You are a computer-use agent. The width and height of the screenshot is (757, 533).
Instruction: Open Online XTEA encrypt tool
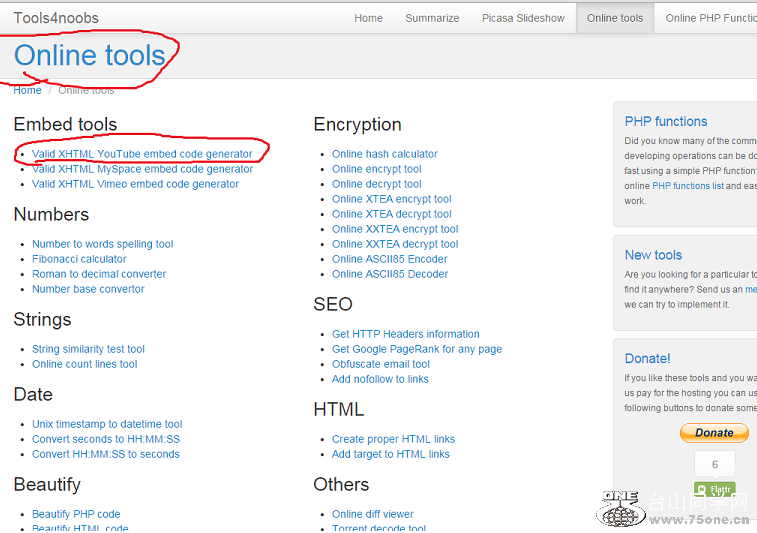(392, 199)
